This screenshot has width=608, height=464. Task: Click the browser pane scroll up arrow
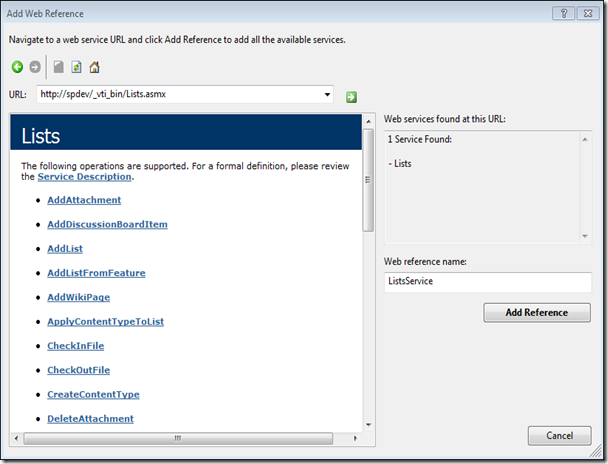tap(368, 121)
